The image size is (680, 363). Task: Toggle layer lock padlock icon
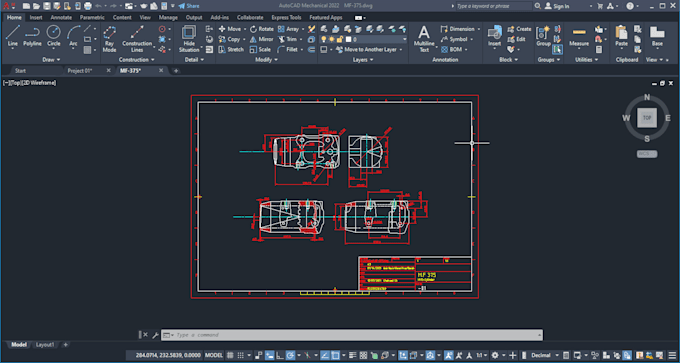click(340, 39)
